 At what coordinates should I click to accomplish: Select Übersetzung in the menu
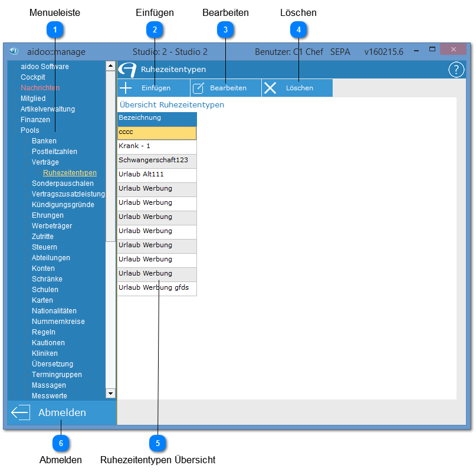(x=52, y=364)
